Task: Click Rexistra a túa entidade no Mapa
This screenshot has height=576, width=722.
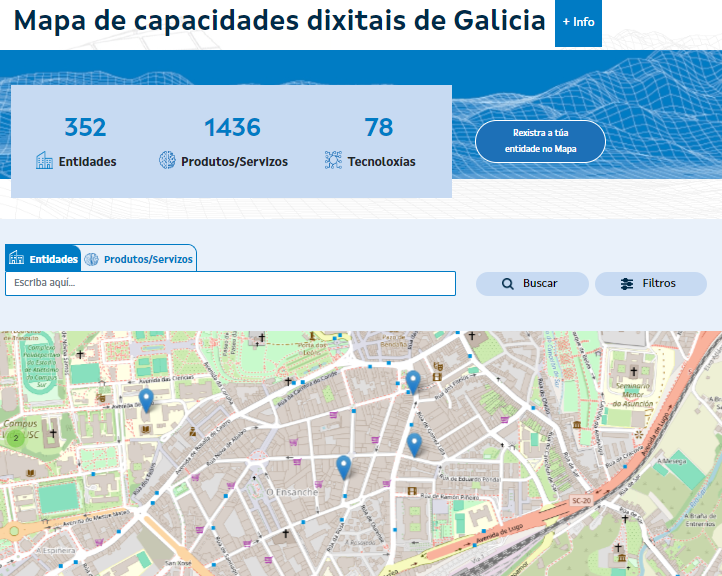Action: 540,141
